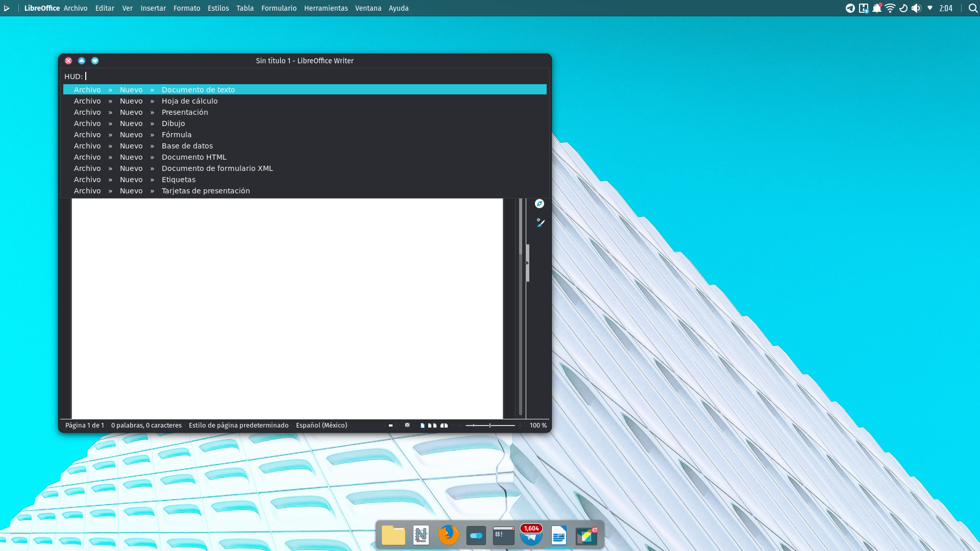This screenshot has width=980, height=551.
Task: Click the insert mode indicator in status bar
Action: click(390, 425)
